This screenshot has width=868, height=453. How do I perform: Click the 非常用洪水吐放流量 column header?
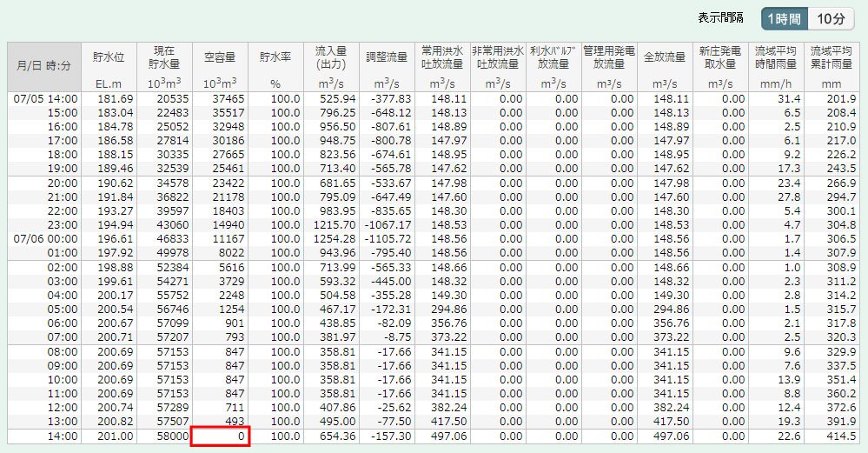coord(498,66)
